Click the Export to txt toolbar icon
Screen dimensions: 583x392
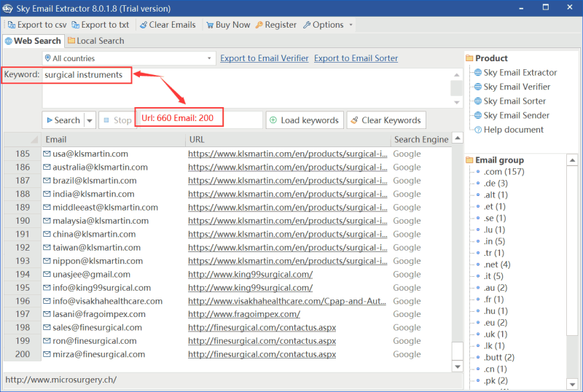76,25
